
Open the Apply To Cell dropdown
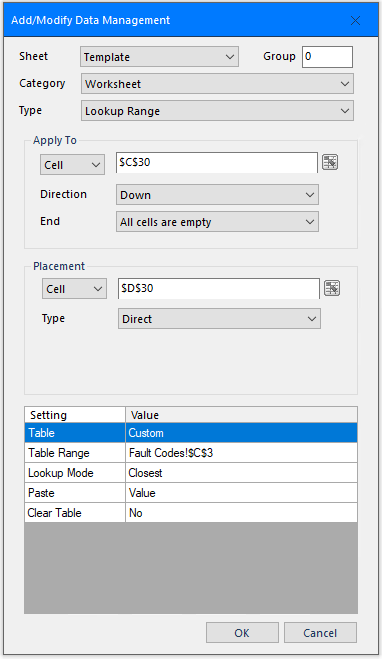coord(72,165)
